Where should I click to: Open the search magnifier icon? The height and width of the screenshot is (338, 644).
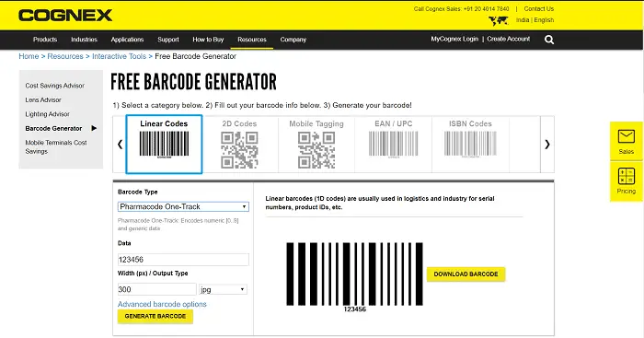click(549, 40)
